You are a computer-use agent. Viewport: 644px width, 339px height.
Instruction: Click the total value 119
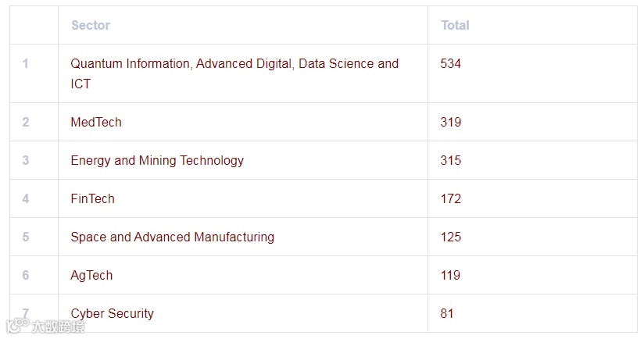(451, 275)
